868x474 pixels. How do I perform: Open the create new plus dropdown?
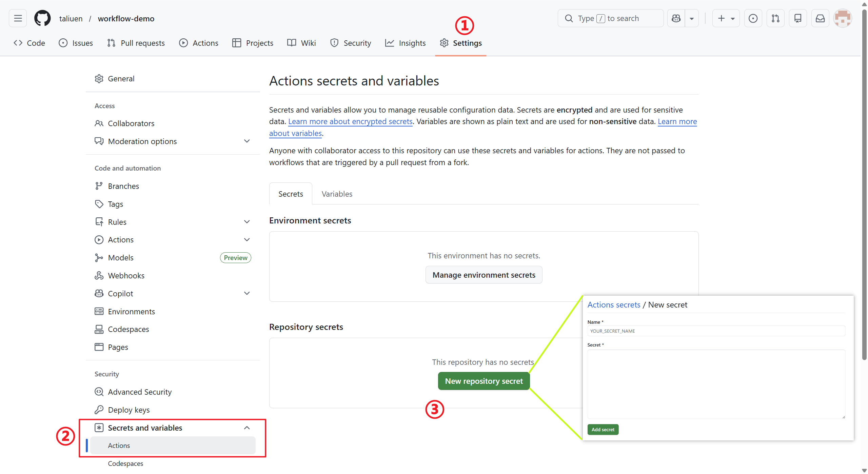coord(726,18)
